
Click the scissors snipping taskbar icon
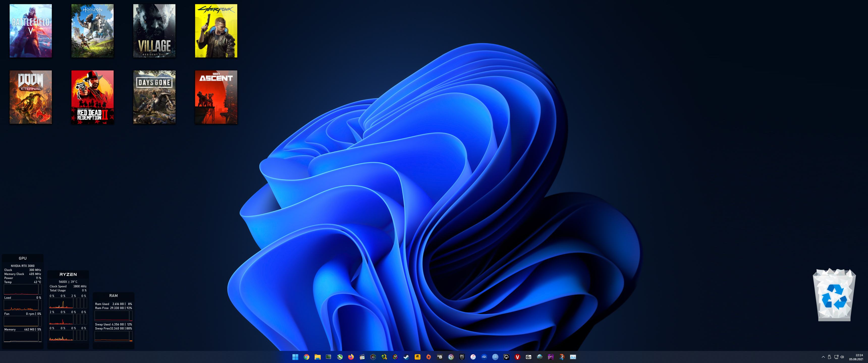[562, 357]
